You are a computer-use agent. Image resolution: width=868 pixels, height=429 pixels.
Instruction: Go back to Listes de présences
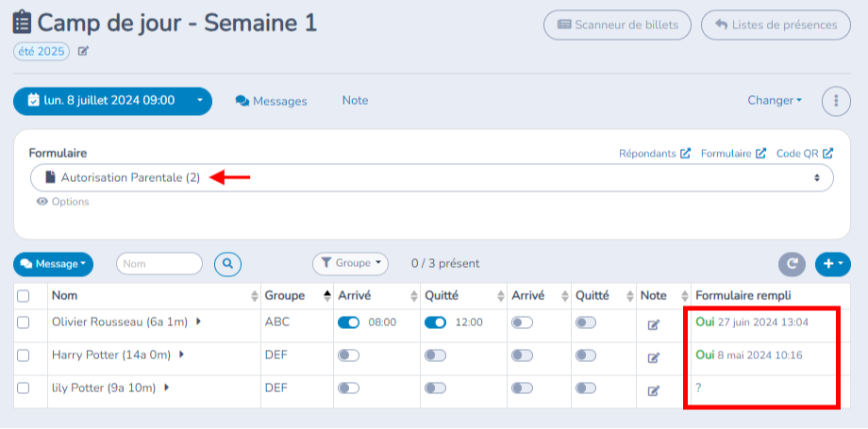776,25
